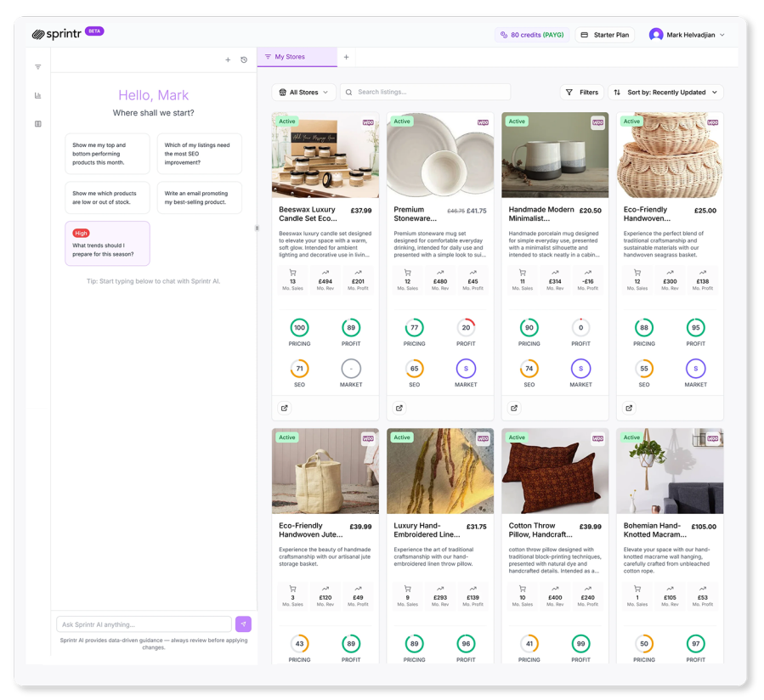The height and width of the screenshot is (700, 764).
Task: Open Luxury Hand-Embroidered Linen thumbnail
Action: 440,471
